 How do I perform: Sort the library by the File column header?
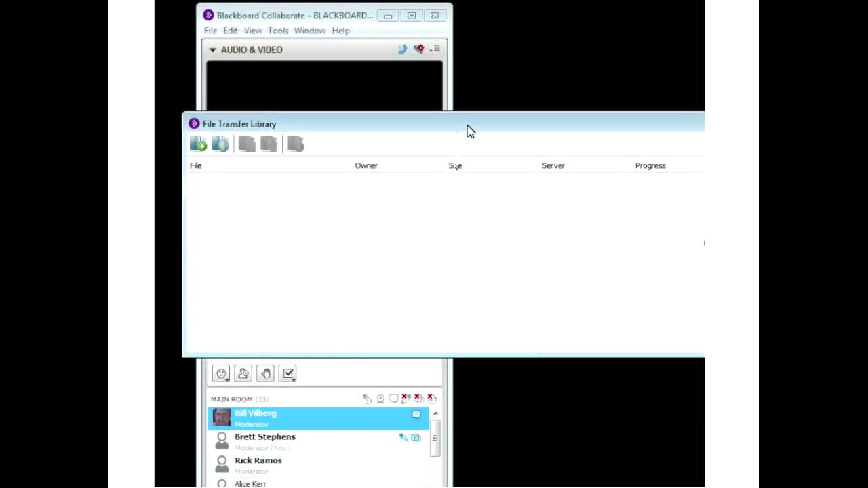coord(195,165)
